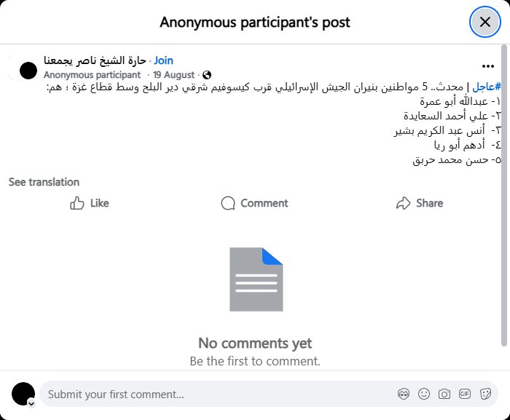Open the 19 August post timestamp
The width and height of the screenshot is (510, 420).
coord(174,75)
